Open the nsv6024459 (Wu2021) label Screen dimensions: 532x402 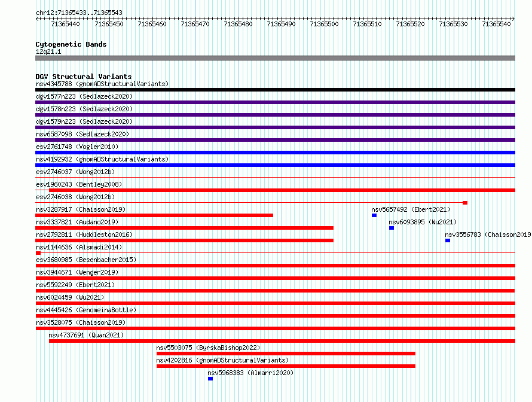pyautogui.click(x=70, y=297)
